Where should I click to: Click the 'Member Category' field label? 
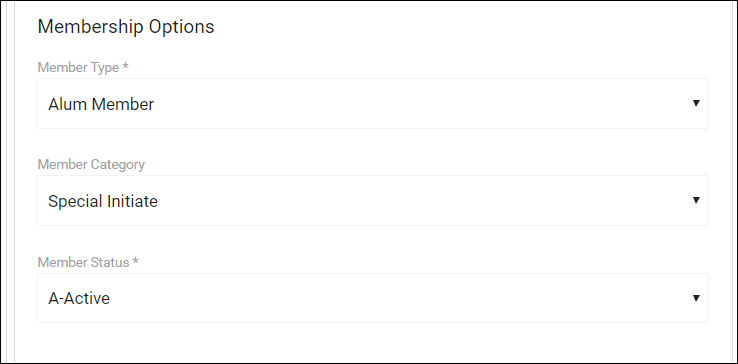click(91, 165)
